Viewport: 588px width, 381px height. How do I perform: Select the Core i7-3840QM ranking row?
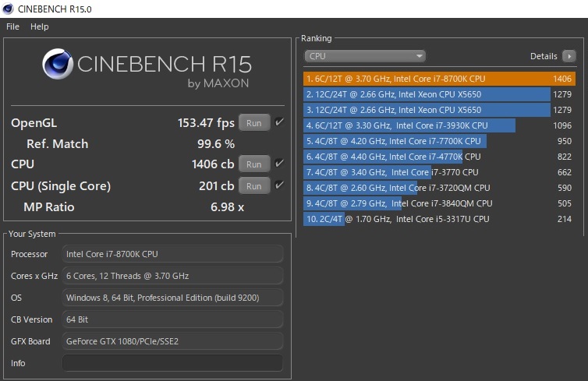click(x=439, y=203)
